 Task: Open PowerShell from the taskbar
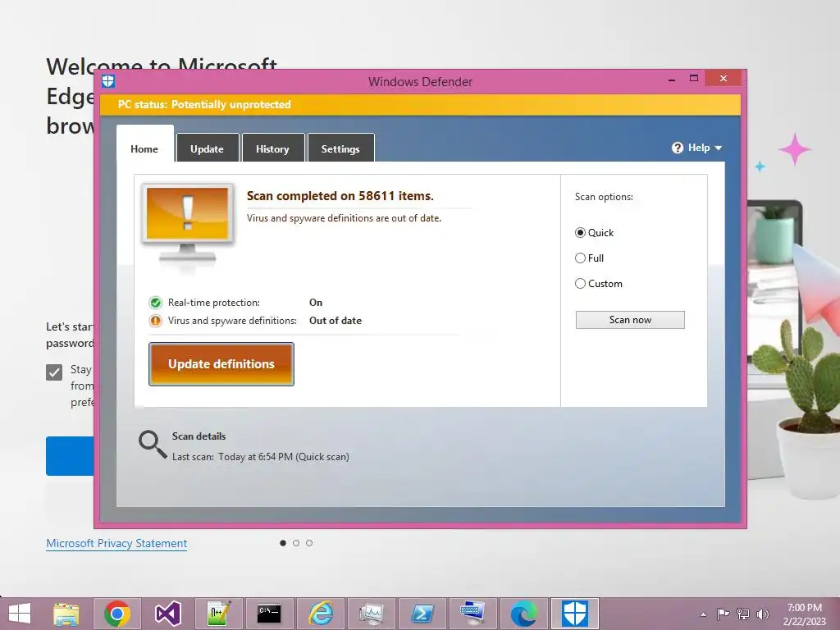(422, 614)
